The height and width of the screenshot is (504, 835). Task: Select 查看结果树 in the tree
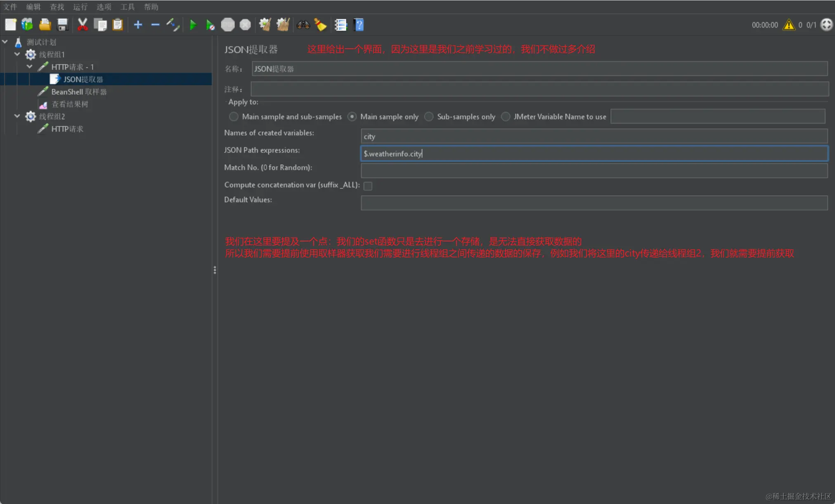pyautogui.click(x=70, y=104)
